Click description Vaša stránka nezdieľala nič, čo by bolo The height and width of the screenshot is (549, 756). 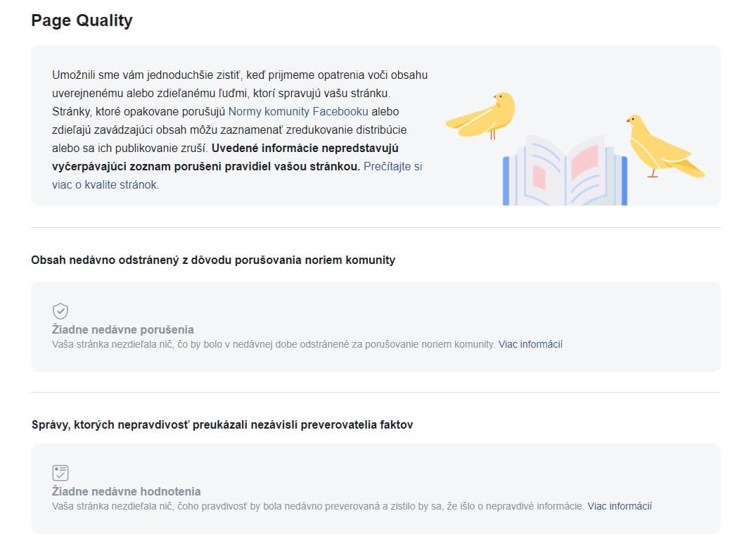click(274, 344)
